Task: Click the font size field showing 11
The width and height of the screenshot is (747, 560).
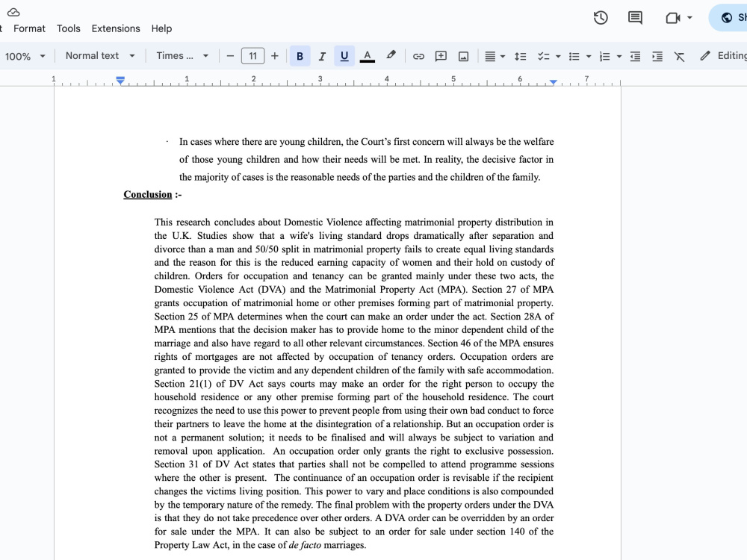Action: [252, 56]
